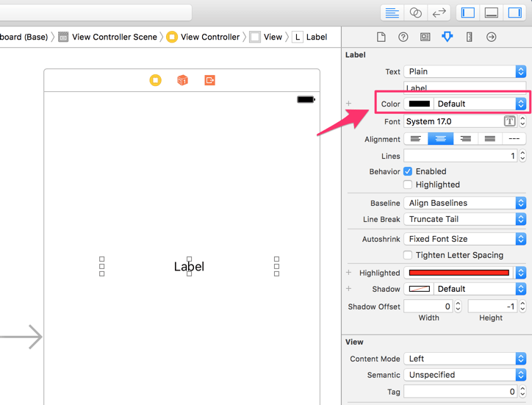Click the Shadow color swatch
Image resolution: width=532 pixels, height=405 pixels.
coord(420,289)
